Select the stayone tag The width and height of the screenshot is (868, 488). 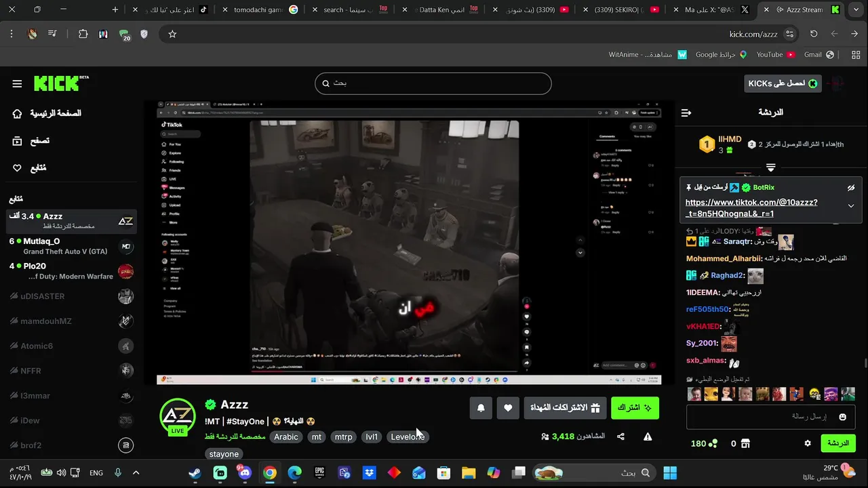pos(224,454)
